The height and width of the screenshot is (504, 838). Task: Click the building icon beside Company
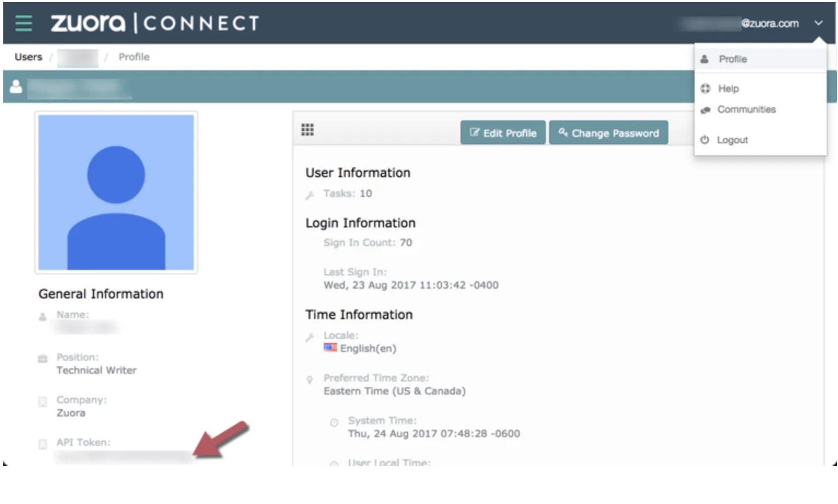pyautogui.click(x=43, y=402)
